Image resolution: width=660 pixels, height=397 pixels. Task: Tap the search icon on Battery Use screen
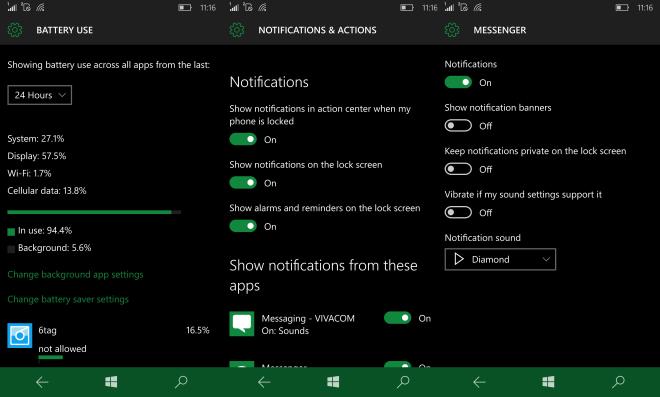pos(181,382)
